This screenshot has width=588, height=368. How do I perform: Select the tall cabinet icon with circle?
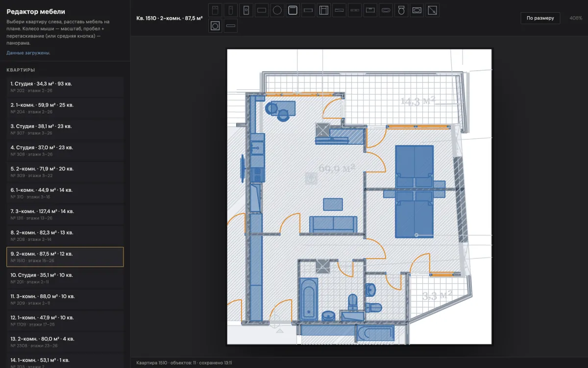point(246,10)
